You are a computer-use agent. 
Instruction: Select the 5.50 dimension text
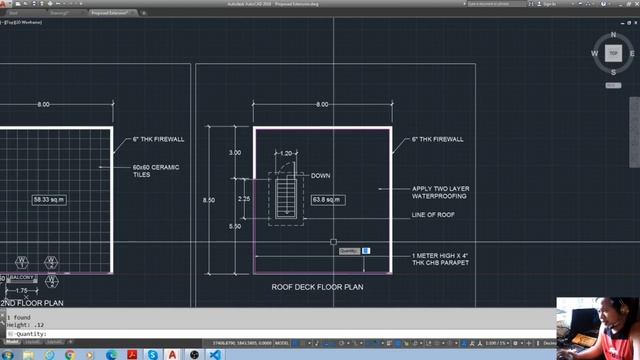(x=235, y=227)
